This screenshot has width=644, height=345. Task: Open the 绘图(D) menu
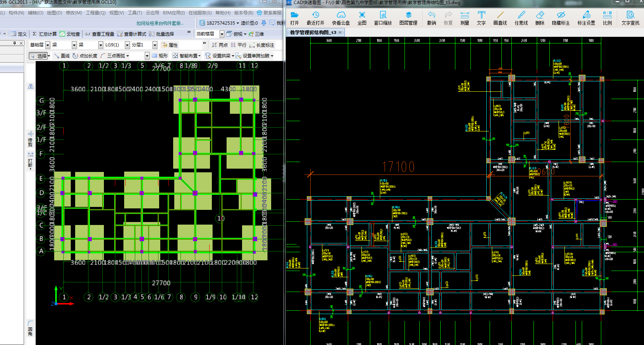(x=55, y=13)
